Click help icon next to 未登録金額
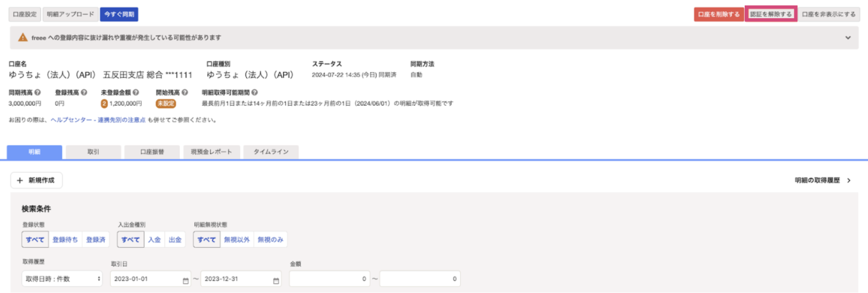This screenshot has width=868, height=293. 136,92
